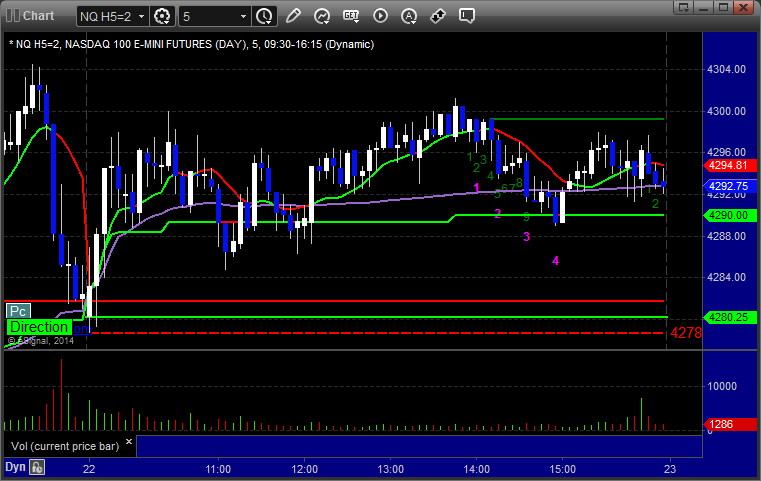This screenshot has height=481, width=761.
Task: Click the 13:00 time axis label
Action: (390, 468)
